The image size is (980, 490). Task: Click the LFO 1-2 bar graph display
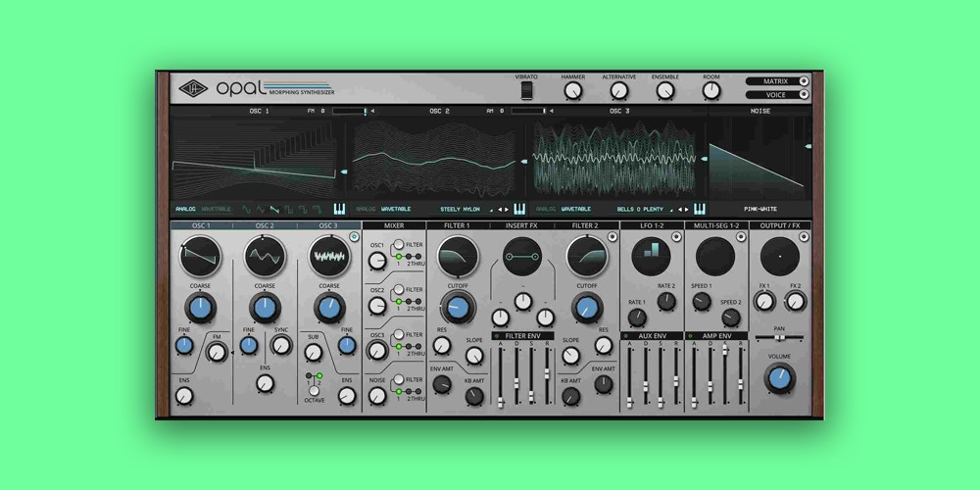pos(651,256)
